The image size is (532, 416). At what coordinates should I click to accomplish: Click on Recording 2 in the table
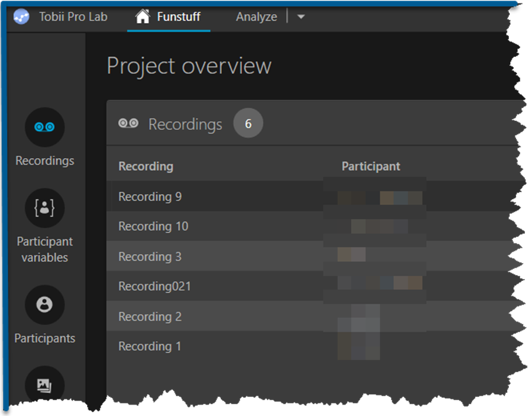[x=150, y=317]
